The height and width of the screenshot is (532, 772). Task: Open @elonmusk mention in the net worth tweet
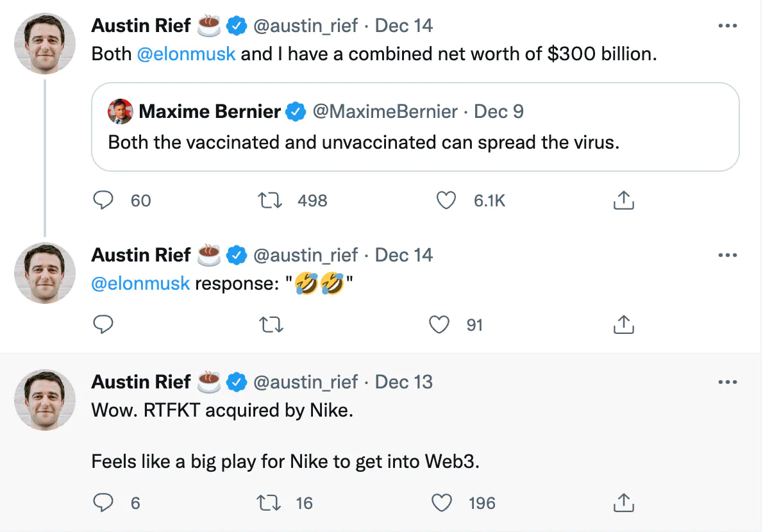pyautogui.click(x=187, y=53)
